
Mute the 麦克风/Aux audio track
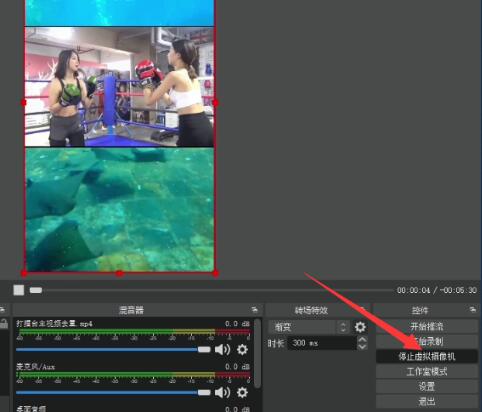pyautogui.click(x=222, y=392)
